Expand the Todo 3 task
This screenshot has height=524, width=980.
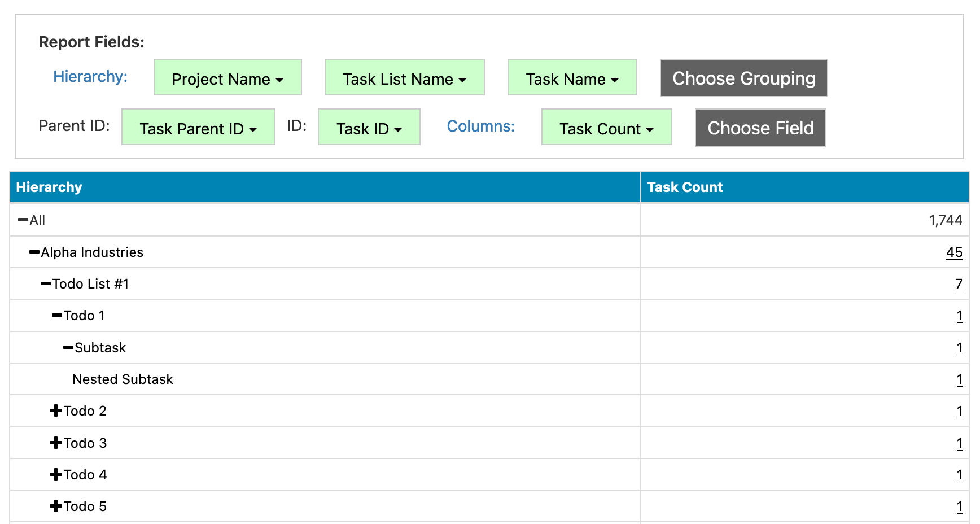(56, 443)
